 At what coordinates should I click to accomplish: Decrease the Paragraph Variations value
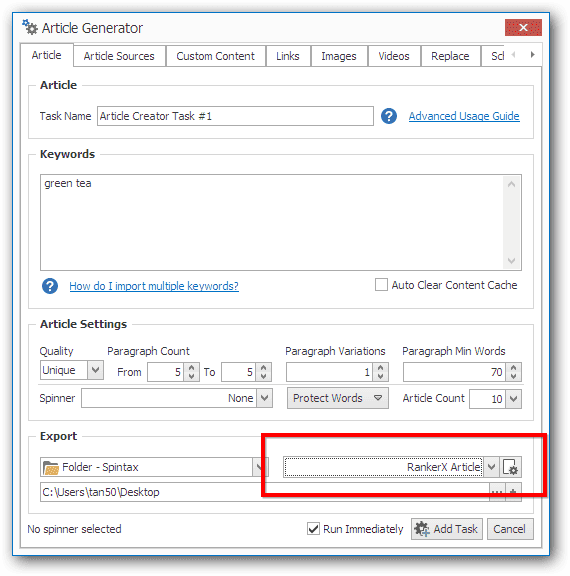click(x=380, y=377)
